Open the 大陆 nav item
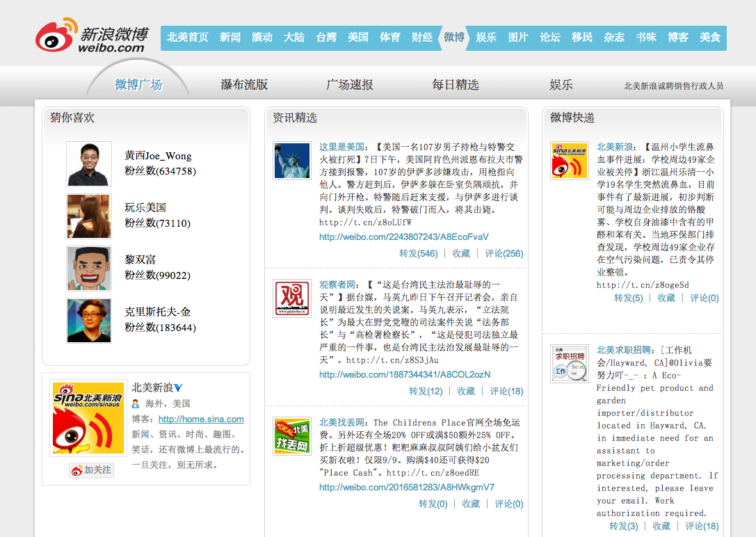756x537 pixels. pos(294,37)
